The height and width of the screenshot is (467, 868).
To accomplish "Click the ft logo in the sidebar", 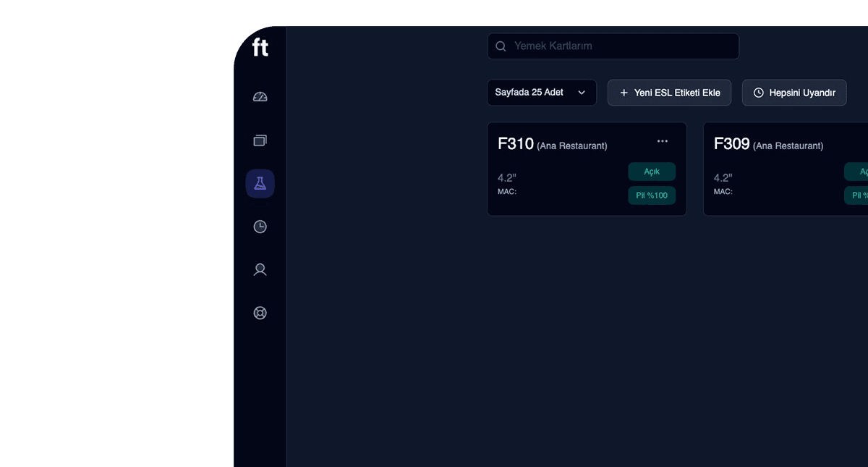I will pyautogui.click(x=260, y=48).
